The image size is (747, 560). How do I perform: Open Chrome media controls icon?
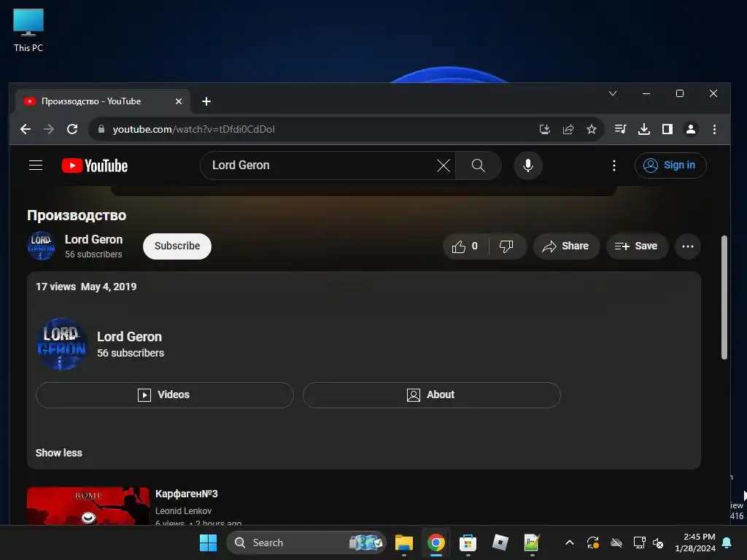click(620, 129)
